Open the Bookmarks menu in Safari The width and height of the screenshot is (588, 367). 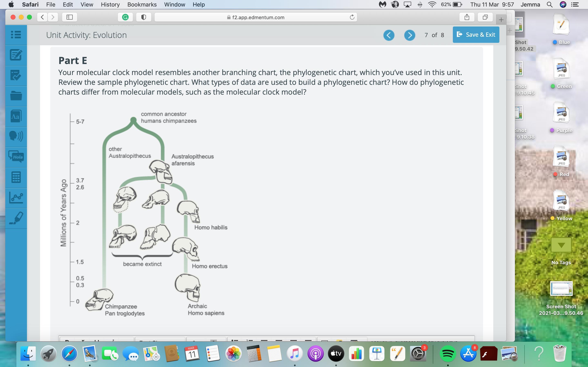[142, 4]
